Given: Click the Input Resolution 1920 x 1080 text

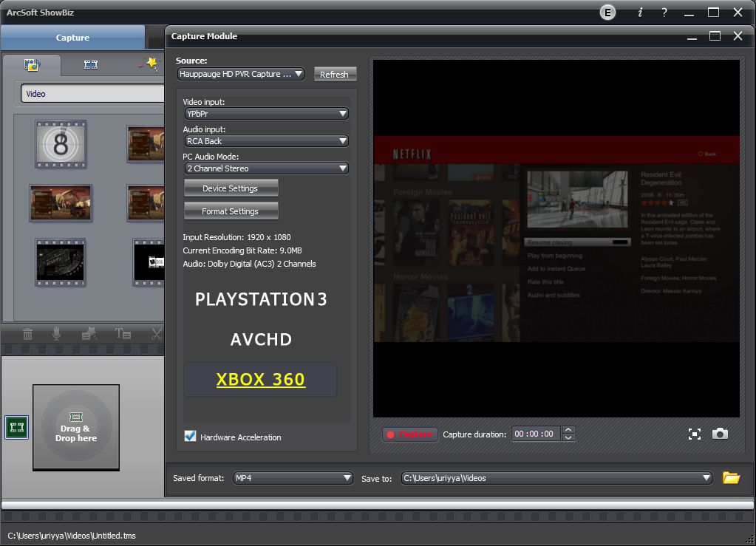Looking at the screenshot, I should pyautogui.click(x=236, y=237).
